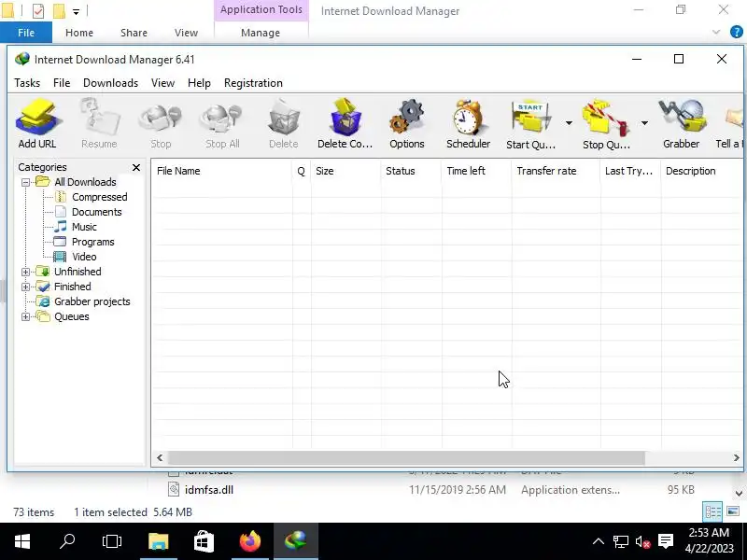This screenshot has width=747, height=560.
Task: Expand the Explorer ribbon chevron
Action: pos(716,32)
